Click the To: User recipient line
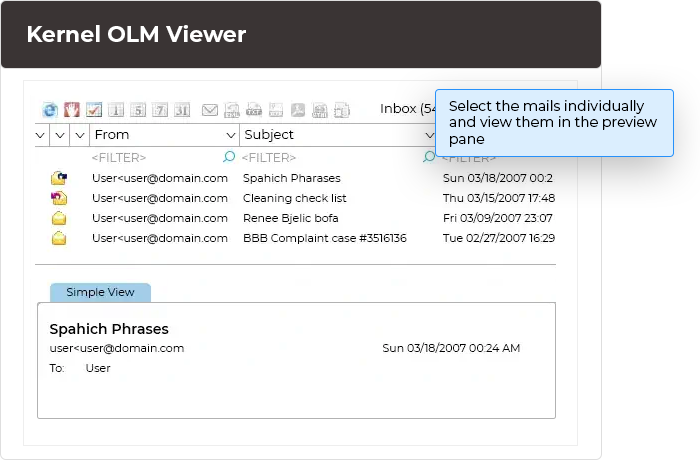This screenshot has width=700, height=460. pos(80,368)
